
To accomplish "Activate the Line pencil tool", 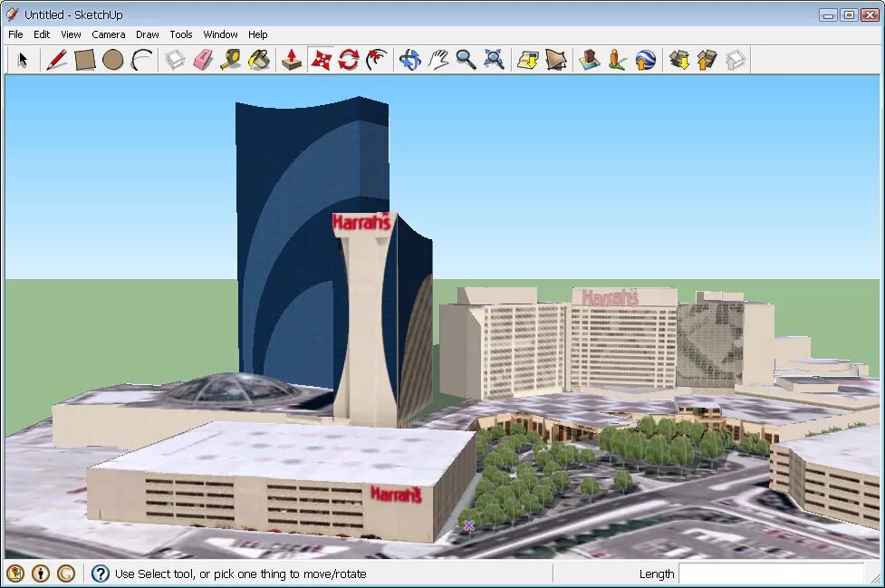I will tap(55, 60).
